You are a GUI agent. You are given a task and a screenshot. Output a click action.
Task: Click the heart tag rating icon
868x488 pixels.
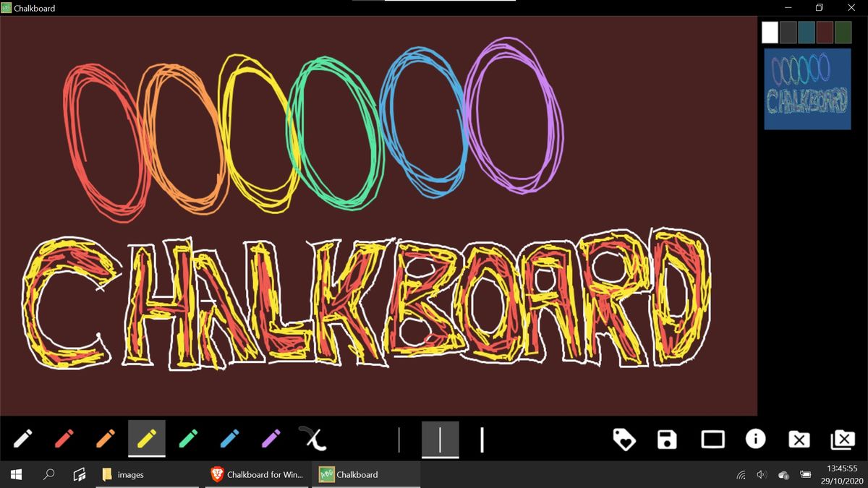tap(624, 439)
